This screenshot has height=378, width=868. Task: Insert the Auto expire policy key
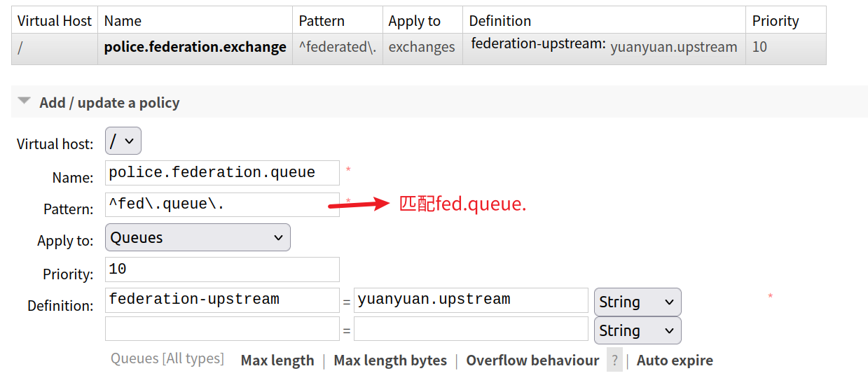click(675, 360)
